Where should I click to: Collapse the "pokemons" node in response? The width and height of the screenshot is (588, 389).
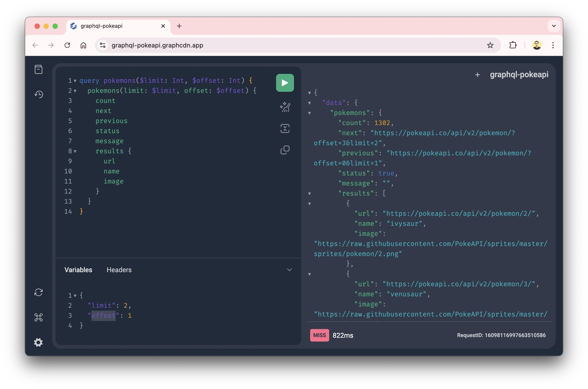[x=309, y=113]
